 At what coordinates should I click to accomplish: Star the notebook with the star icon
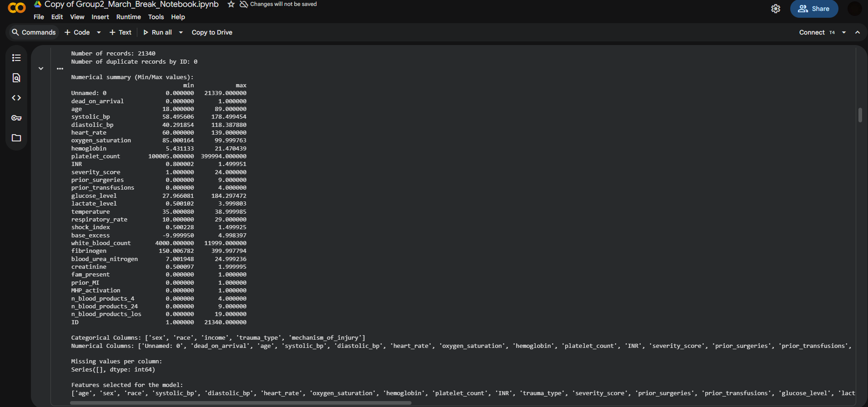(231, 4)
